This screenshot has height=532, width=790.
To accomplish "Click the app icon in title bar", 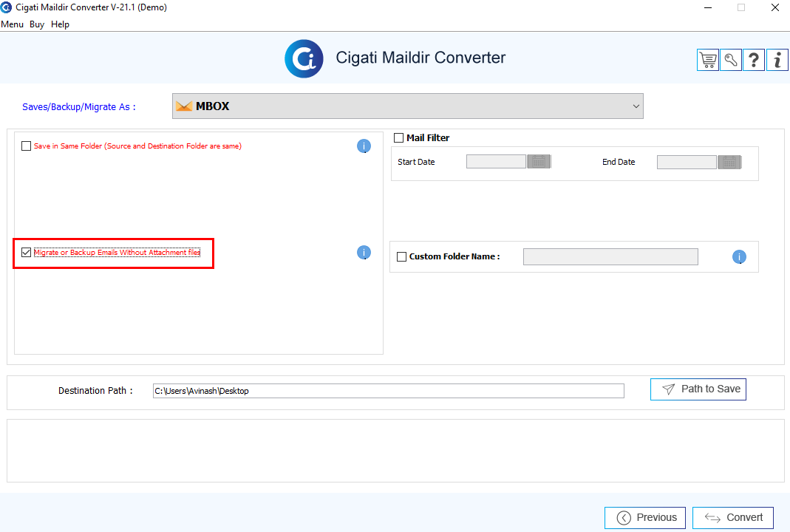I will [x=6, y=7].
